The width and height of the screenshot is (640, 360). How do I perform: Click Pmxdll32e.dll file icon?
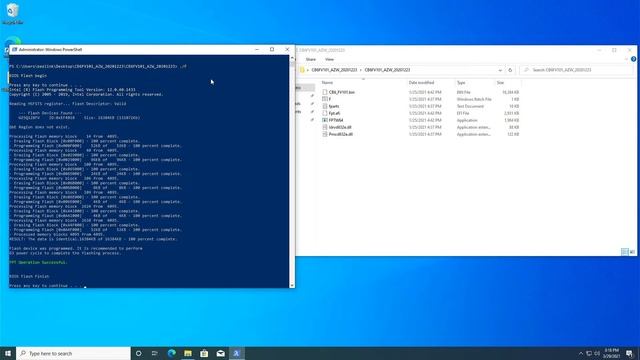[x=325, y=134]
